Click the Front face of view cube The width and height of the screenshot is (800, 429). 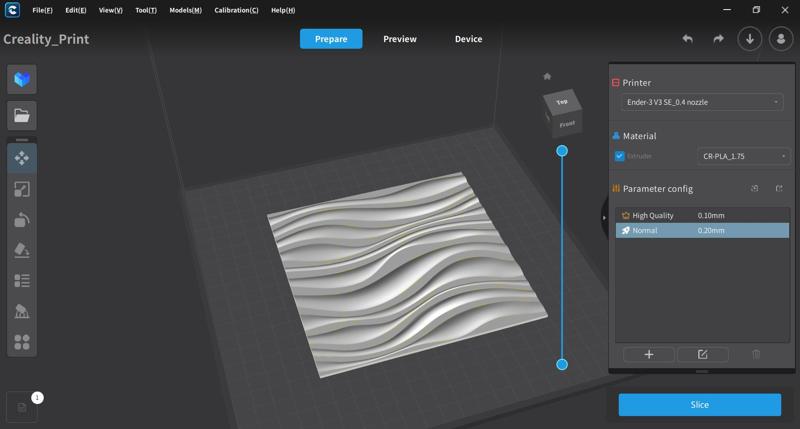(x=567, y=124)
